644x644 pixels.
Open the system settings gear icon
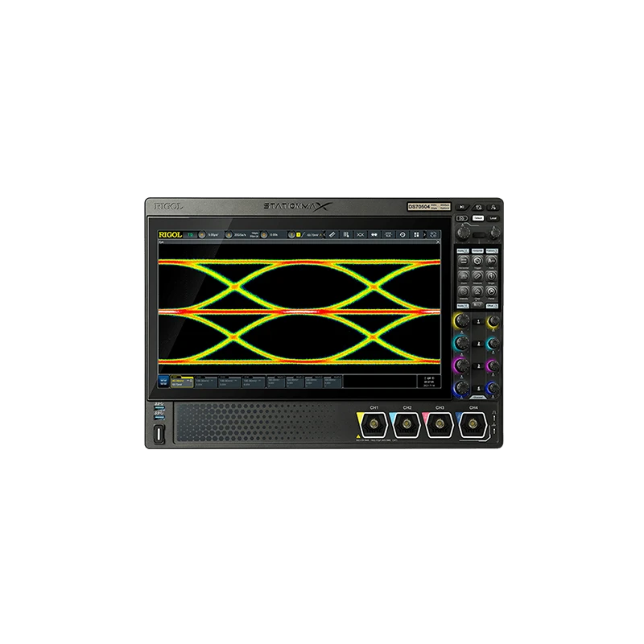[x=403, y=232]
